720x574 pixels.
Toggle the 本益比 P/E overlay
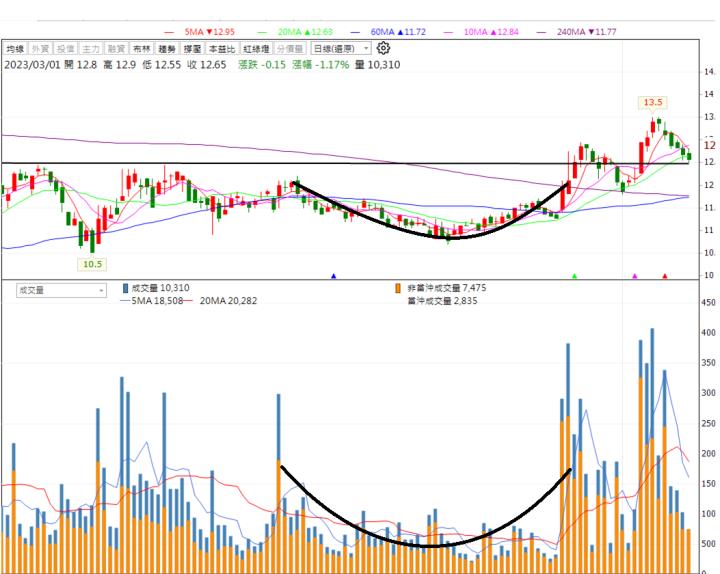[x=222, y=48]
